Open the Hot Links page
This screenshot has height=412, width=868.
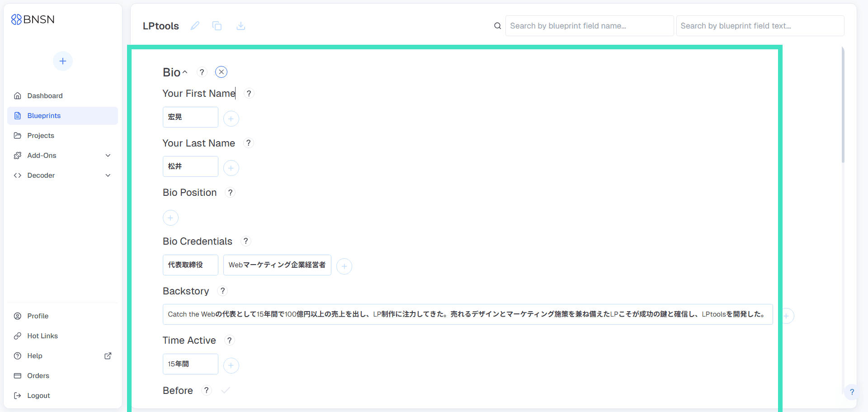click(x=42, y=336)
